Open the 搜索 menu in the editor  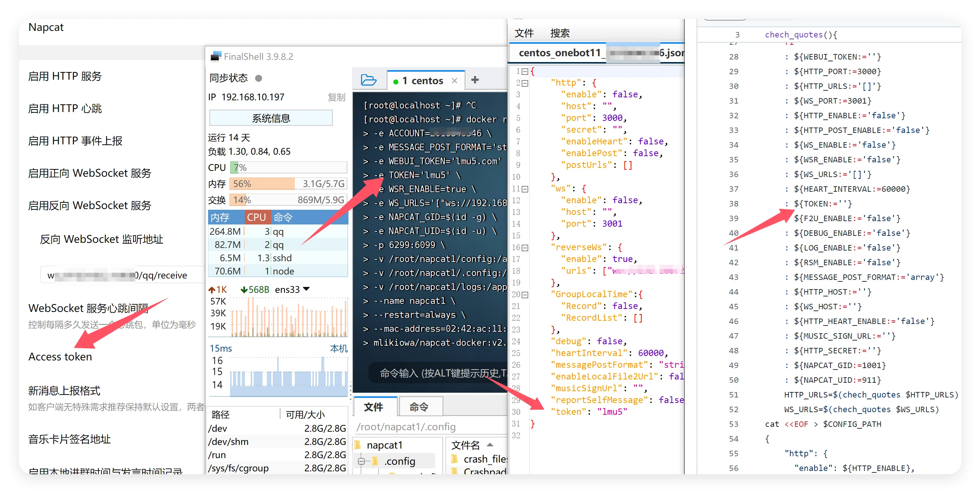coord(559,33)
